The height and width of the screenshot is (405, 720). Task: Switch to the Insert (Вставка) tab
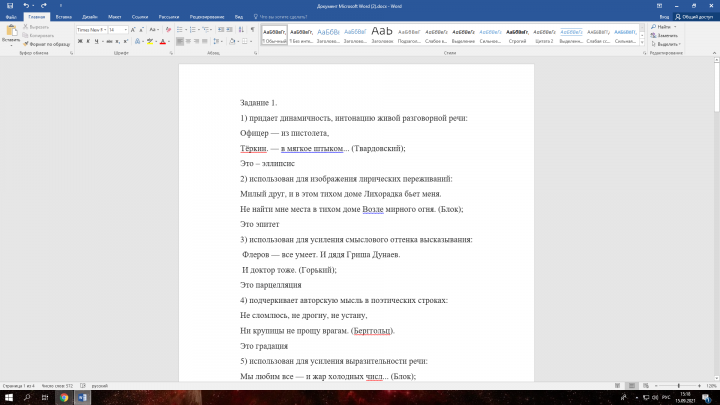[x=63, y=17]
